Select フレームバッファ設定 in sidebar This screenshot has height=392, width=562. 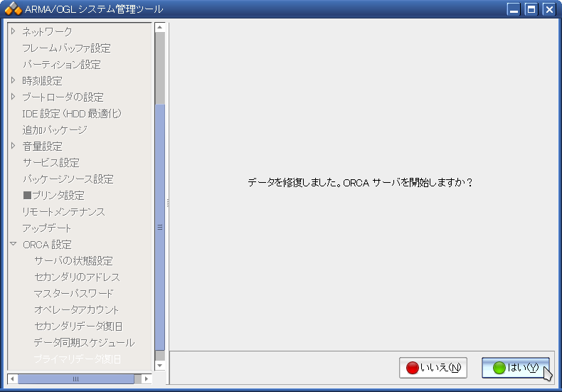(x=66, y=48)
